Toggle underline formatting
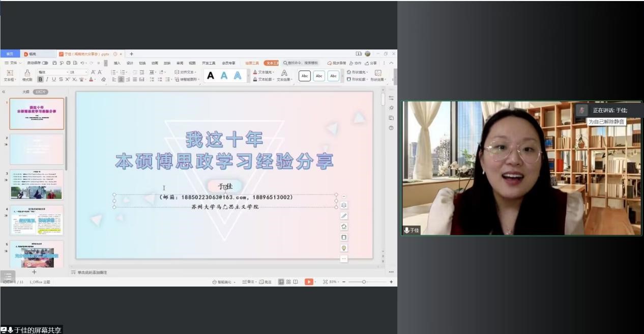The width and height of the screenshot is (644, 334). point(54,79)
